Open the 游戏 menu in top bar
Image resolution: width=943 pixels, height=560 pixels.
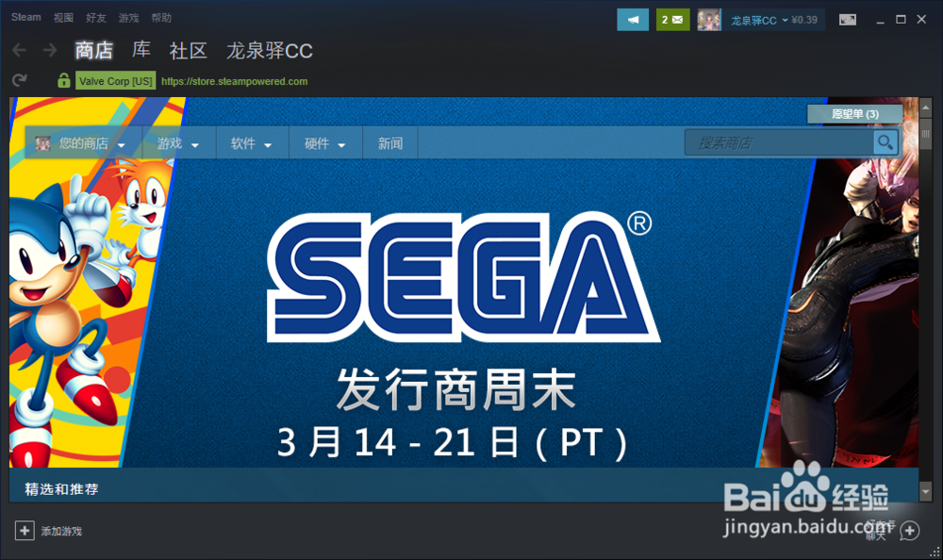point(128,18)
